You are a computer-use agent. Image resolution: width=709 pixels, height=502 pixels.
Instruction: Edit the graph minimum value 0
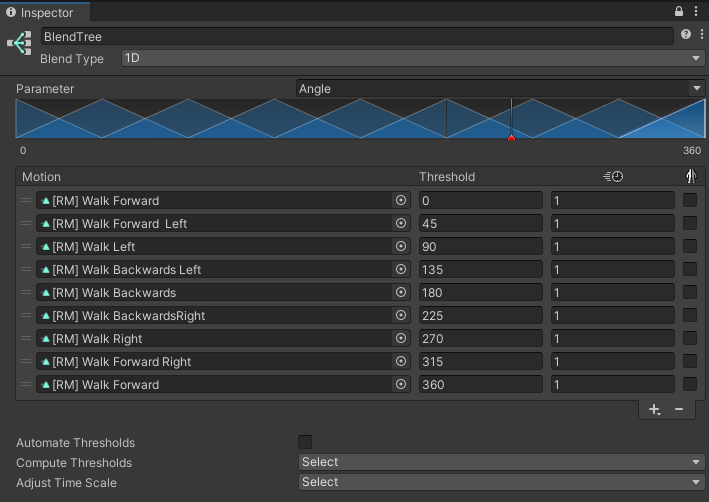[23, 150]
